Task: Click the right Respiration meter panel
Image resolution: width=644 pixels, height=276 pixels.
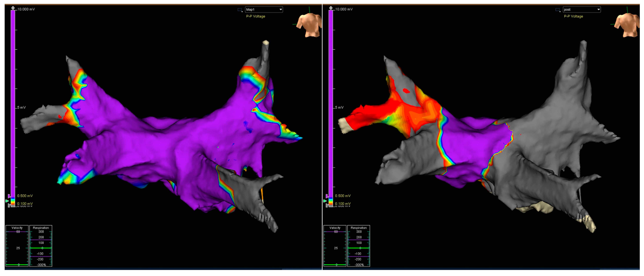Action: [358, 246]
